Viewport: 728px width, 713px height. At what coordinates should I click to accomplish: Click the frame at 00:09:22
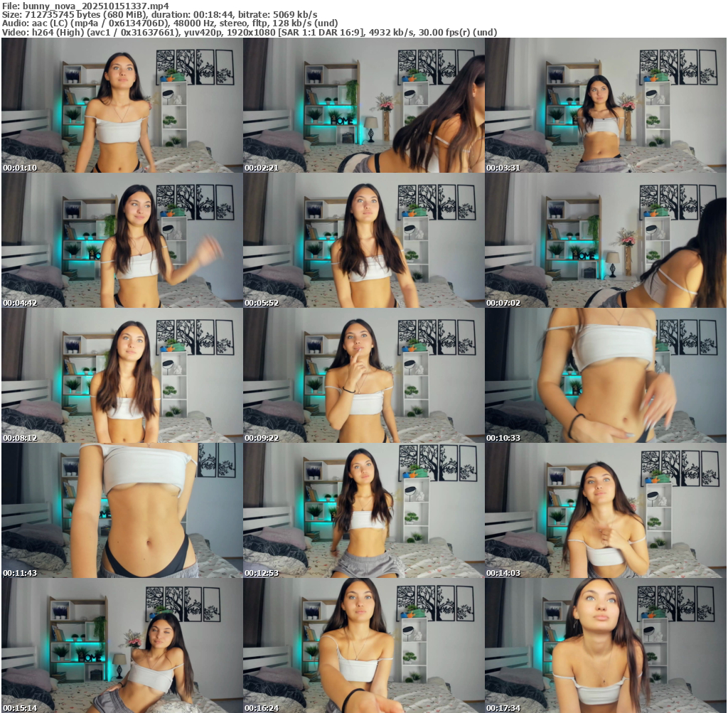tap(363, 375)
